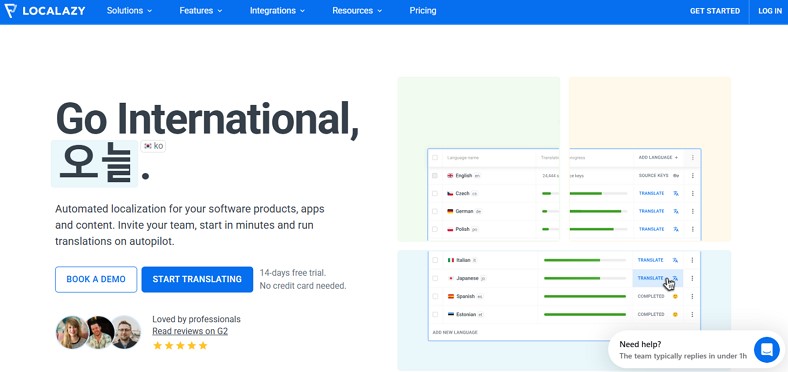Screen dimensions: 788x372
Task: Tick the German row checkbox
Action: (435, 211)
